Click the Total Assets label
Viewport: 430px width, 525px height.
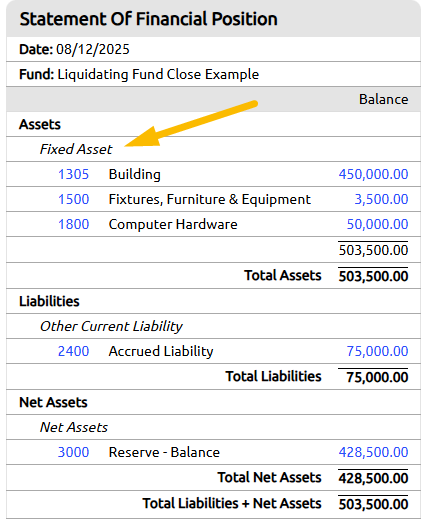[x=283, y=276]
